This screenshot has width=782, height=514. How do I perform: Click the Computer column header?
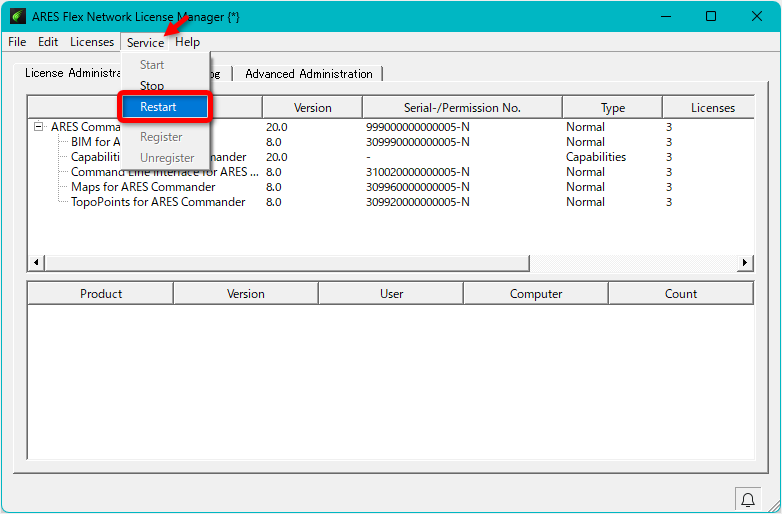tap(536, 294)
